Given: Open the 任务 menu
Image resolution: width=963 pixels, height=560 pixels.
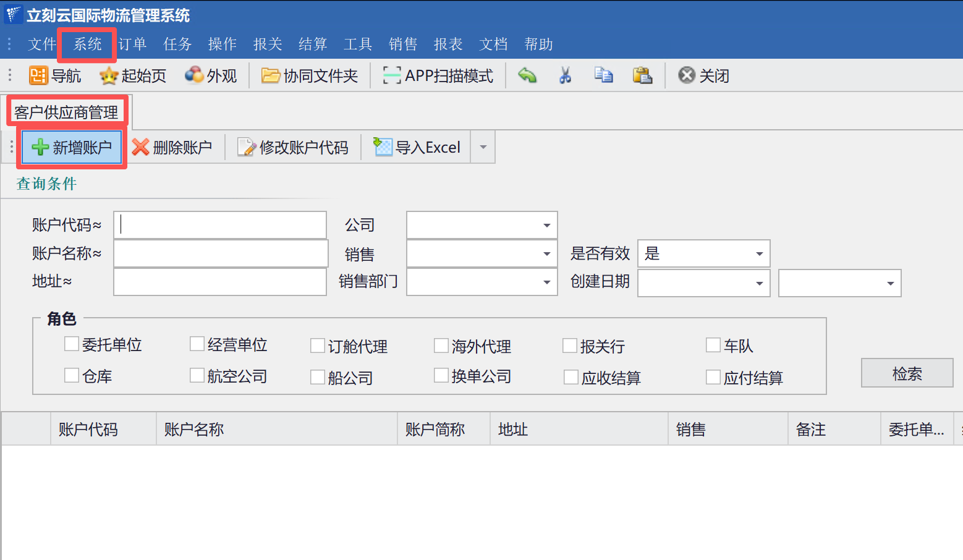Looking at the screenshot, I should [177, 44].
